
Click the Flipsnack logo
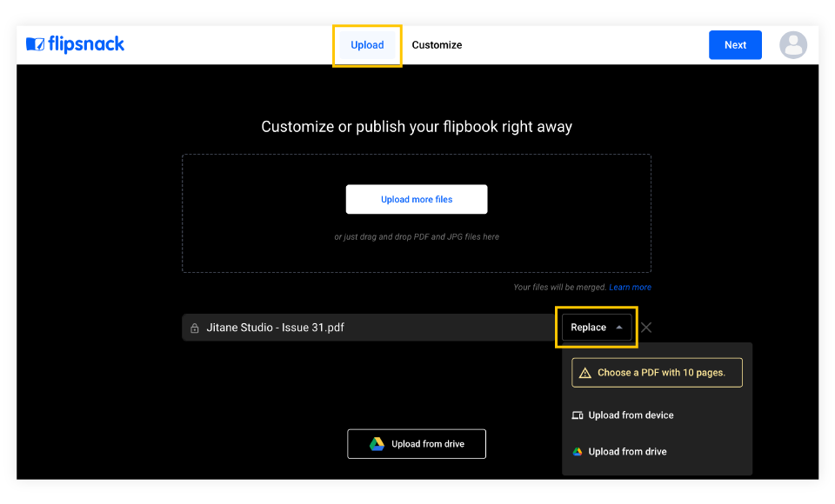pos(75,44)
